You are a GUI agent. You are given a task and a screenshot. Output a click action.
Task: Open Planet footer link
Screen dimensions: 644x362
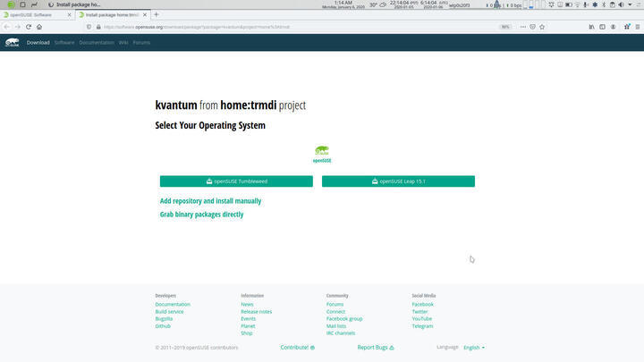(248, 326)
